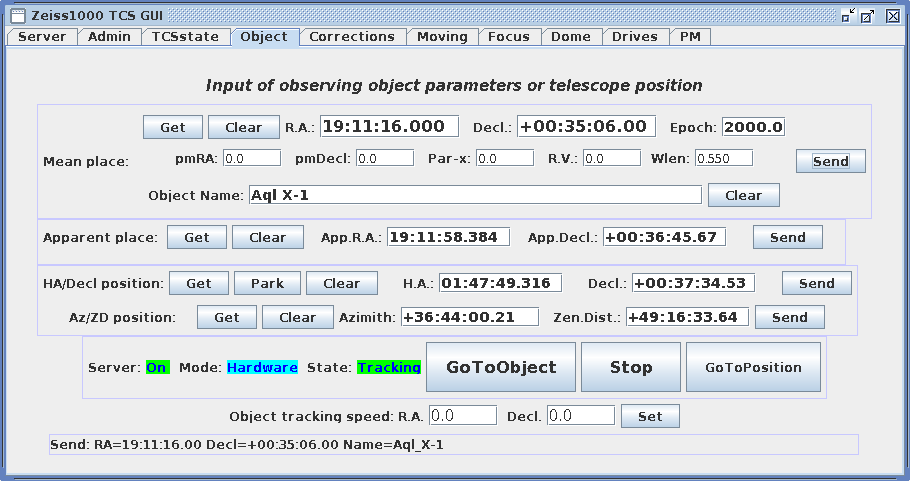
Task: Open the Dome tab
Action: (x=571, y=37)
